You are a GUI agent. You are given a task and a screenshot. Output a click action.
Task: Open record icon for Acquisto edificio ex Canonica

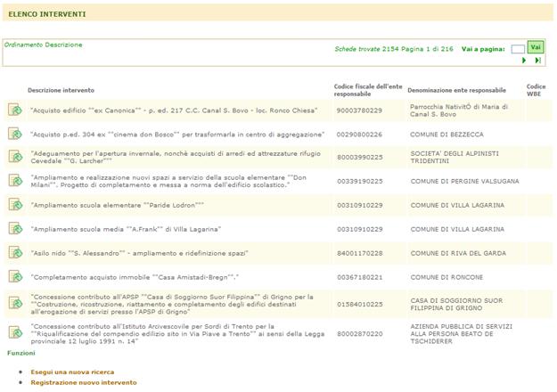[x=15, y=110]
